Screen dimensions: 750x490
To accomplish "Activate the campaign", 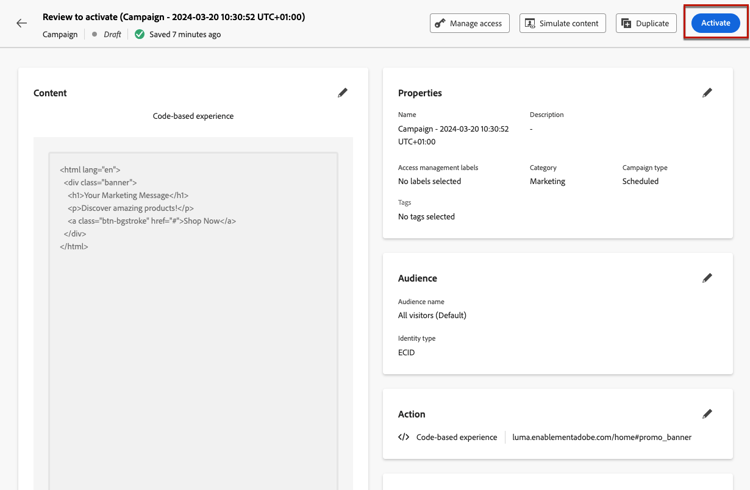I will (716, 23).
